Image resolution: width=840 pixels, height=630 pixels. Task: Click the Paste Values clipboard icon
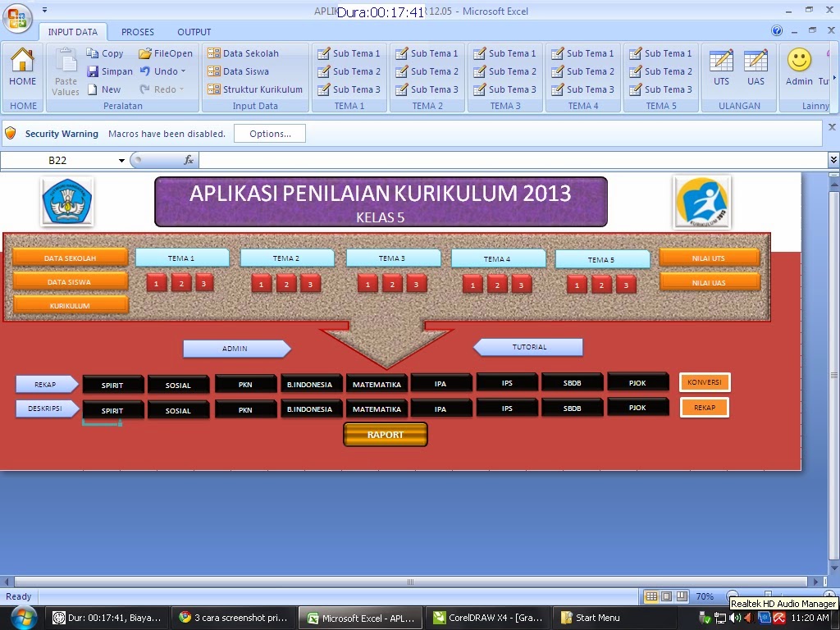[66, 61]
